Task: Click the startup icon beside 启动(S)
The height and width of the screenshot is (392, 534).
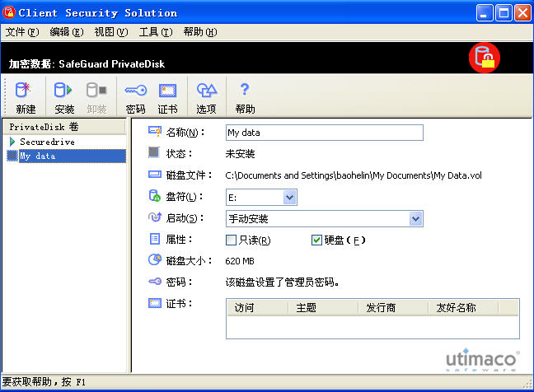Action: [155, 217]
